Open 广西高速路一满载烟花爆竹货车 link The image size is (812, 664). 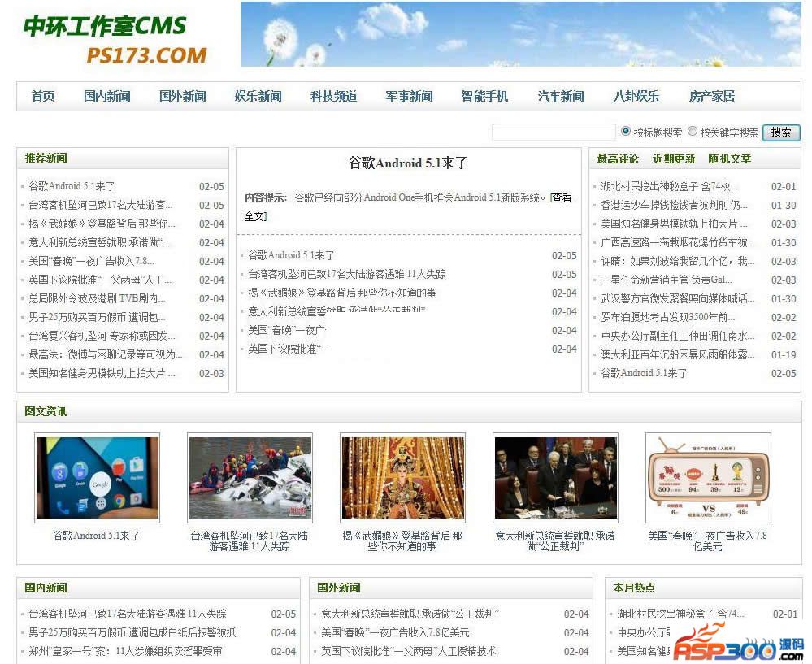pyautogui.click(x=677, y=242)
